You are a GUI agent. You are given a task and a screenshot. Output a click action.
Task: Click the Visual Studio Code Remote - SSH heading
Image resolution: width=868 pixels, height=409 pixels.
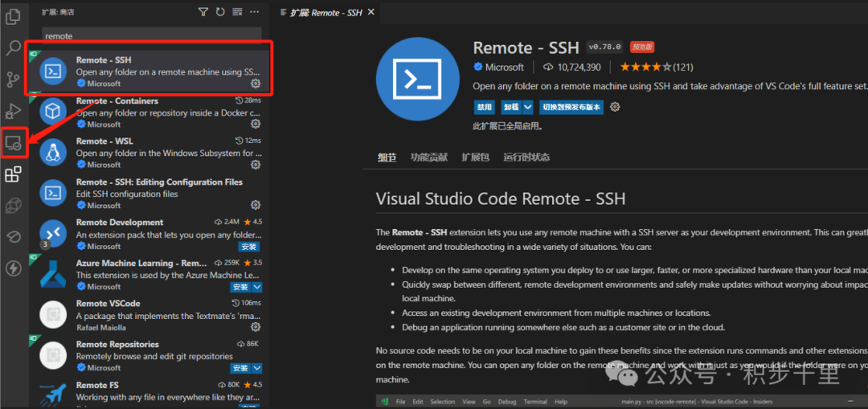501,198
